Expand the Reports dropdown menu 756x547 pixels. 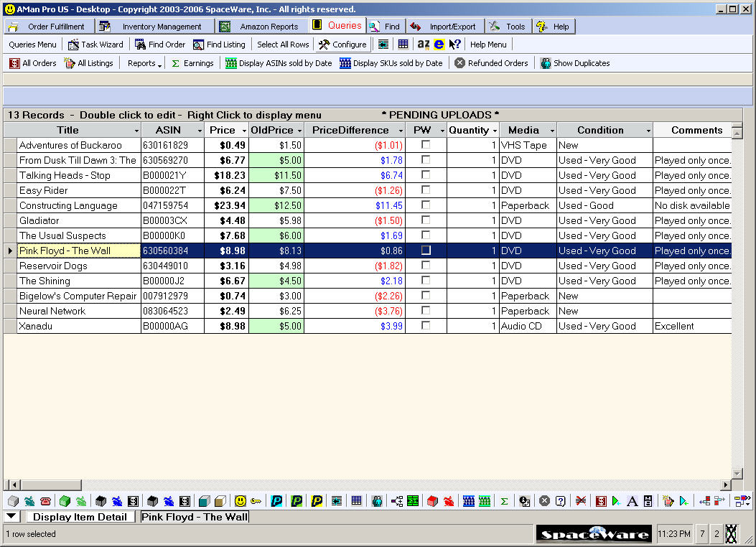pyautogui.click(x=144, y=63)
